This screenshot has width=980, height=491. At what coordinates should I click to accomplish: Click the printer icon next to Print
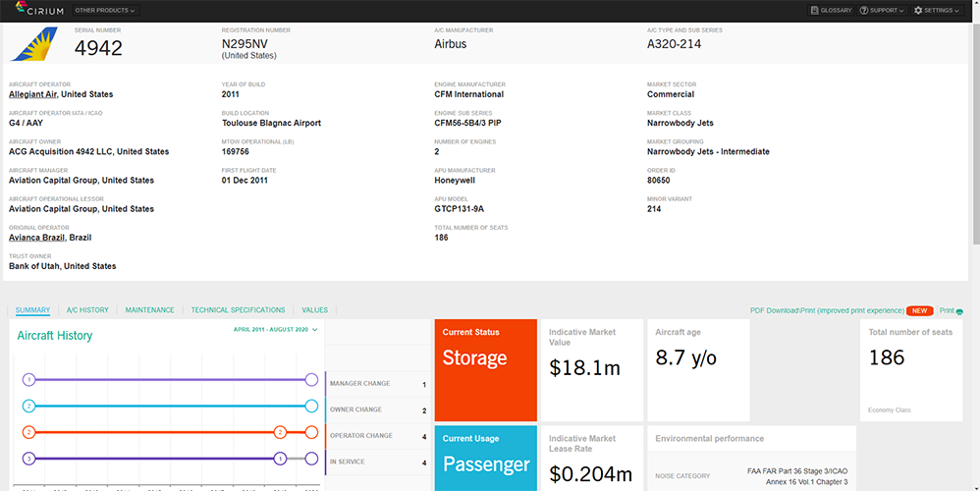point(959,311)
